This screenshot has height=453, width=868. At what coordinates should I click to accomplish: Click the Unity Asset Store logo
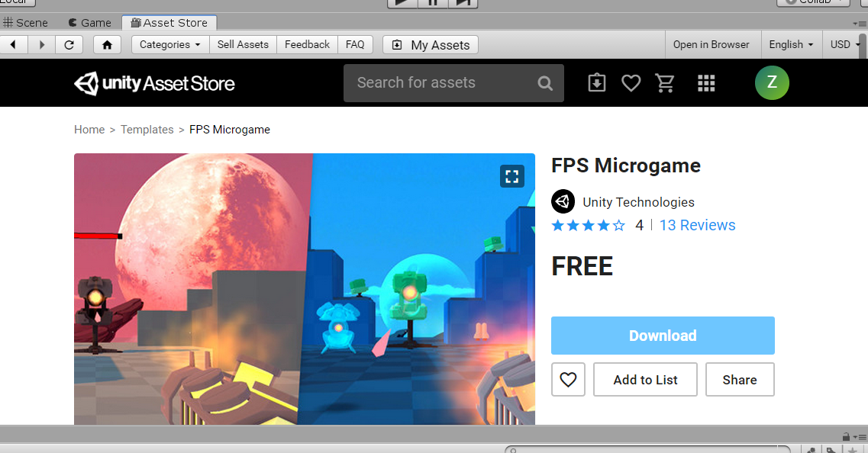[x=154, y=82]
